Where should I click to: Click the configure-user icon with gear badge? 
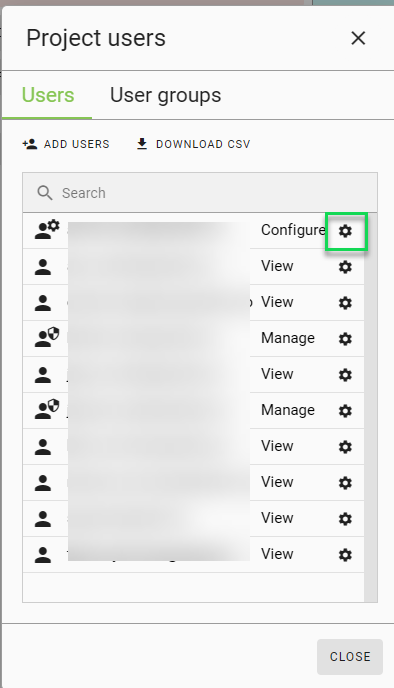pyautogui.click(x=47, y=229)
